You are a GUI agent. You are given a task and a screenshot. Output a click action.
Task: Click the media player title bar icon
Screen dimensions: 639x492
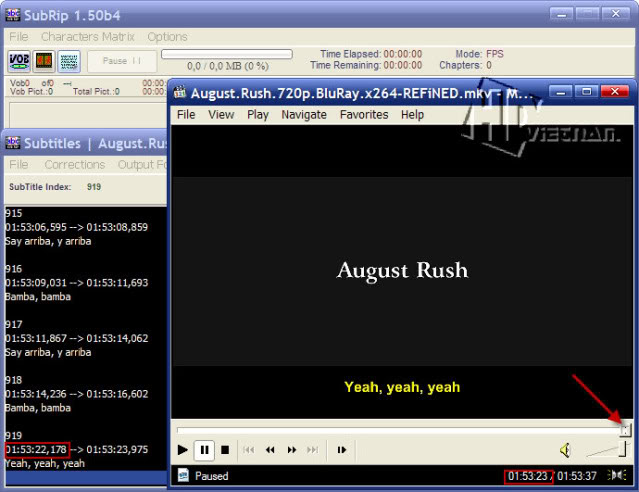tap(180, 92)
